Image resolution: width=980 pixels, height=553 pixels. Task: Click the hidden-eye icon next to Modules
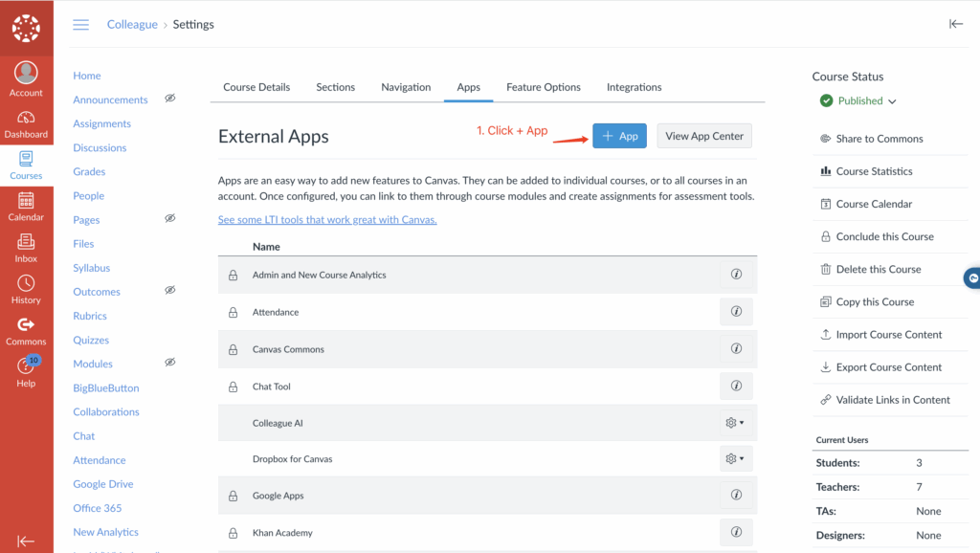click(x=169, y=363)
